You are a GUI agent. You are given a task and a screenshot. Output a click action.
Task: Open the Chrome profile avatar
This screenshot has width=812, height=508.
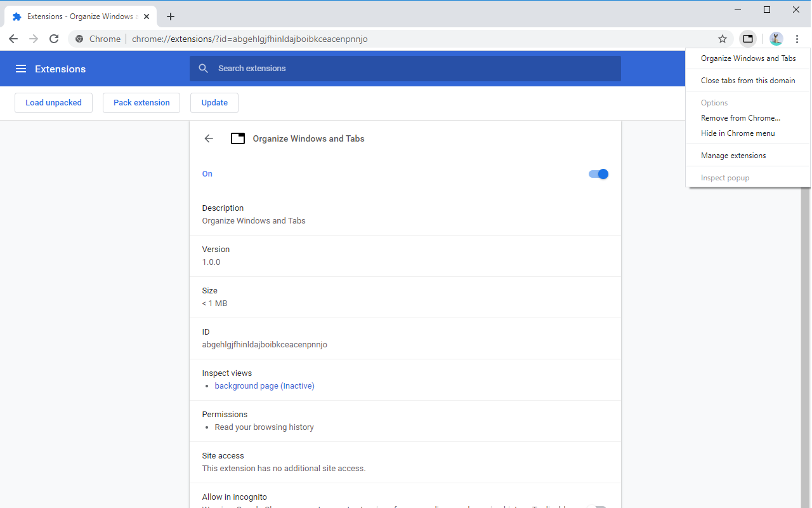pyautogui.click(x=776, y=39)
